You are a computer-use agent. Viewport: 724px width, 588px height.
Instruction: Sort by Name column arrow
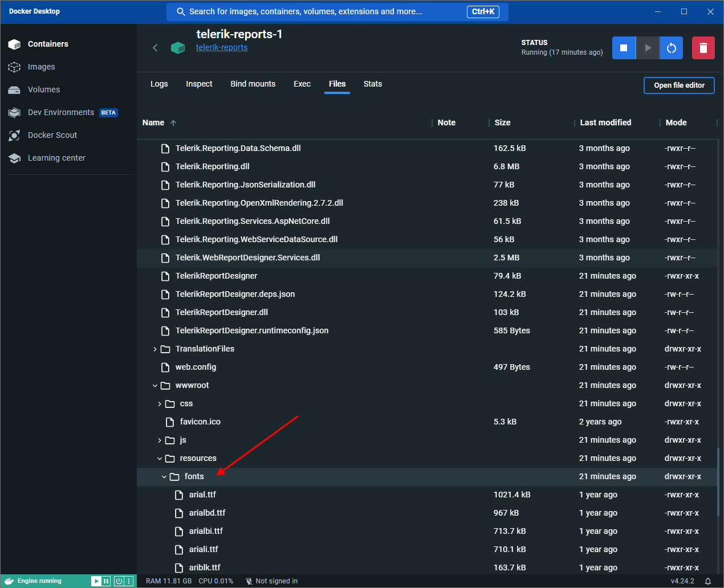coord(173,123)
